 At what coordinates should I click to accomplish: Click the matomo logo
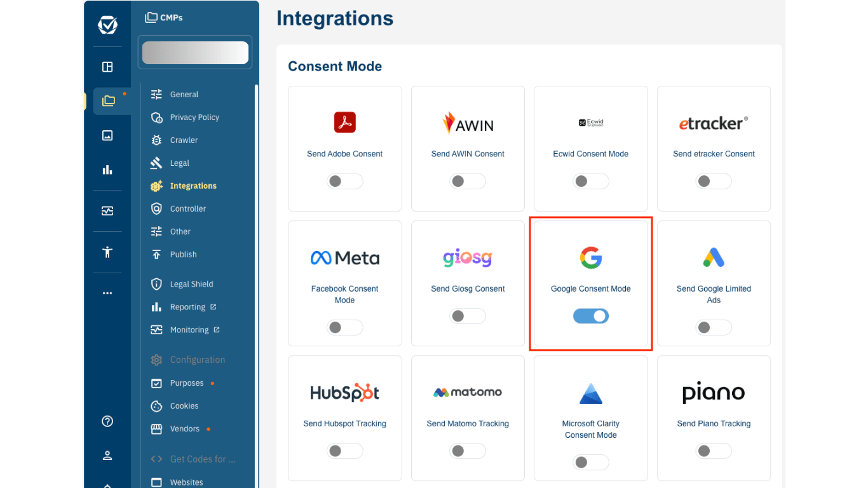[468, 392]
